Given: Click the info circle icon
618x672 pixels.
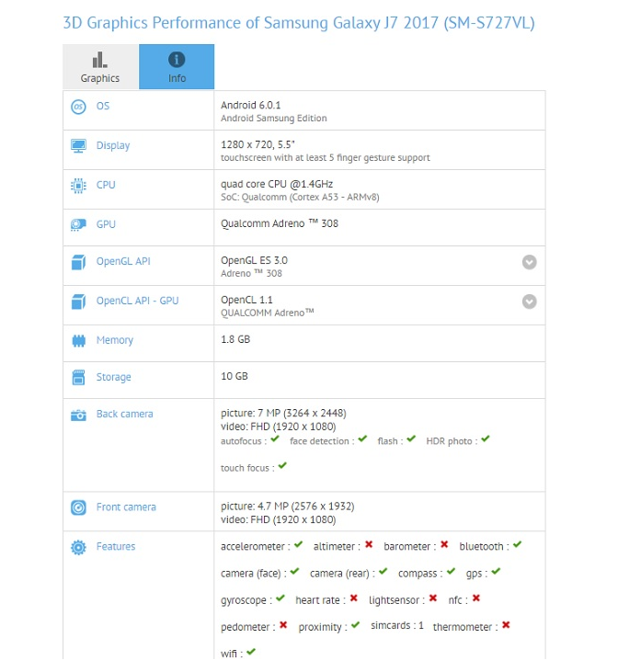Looking at the screenshot, I should tap(177, 59).
